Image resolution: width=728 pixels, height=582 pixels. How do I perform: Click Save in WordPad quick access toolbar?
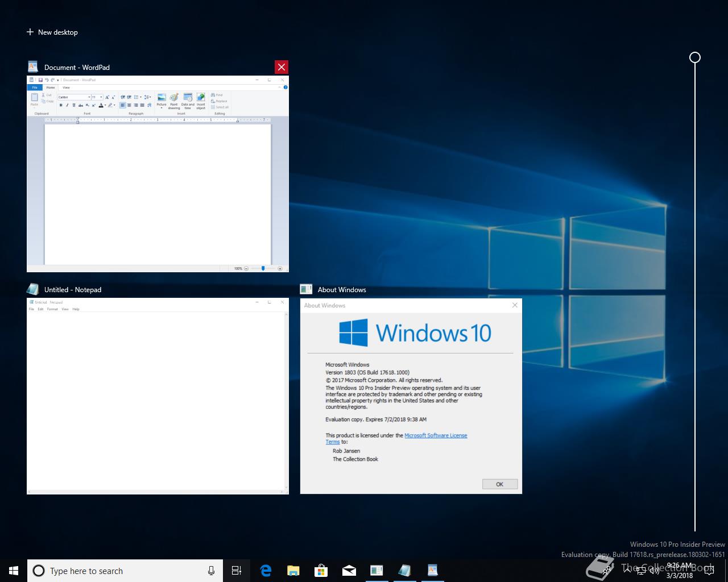[40, 80]
